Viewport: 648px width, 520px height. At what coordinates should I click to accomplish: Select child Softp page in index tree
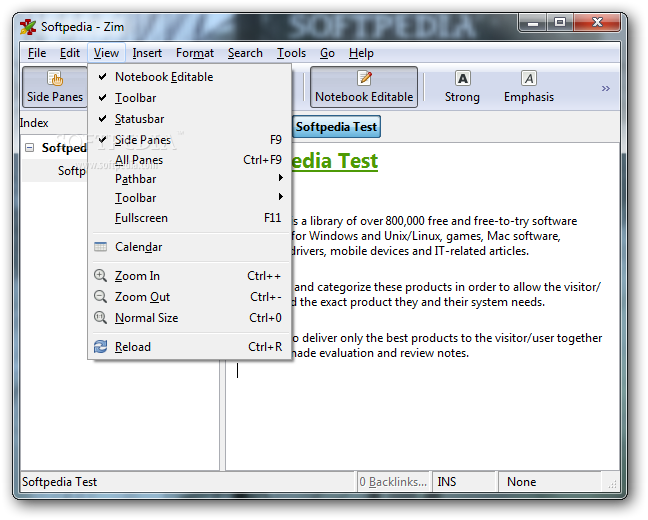71,171
